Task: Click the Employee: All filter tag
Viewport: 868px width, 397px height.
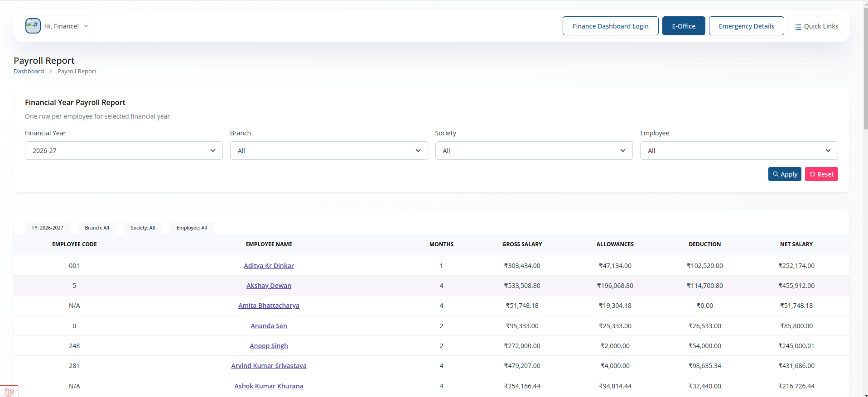Action: (x=192, y=228)
